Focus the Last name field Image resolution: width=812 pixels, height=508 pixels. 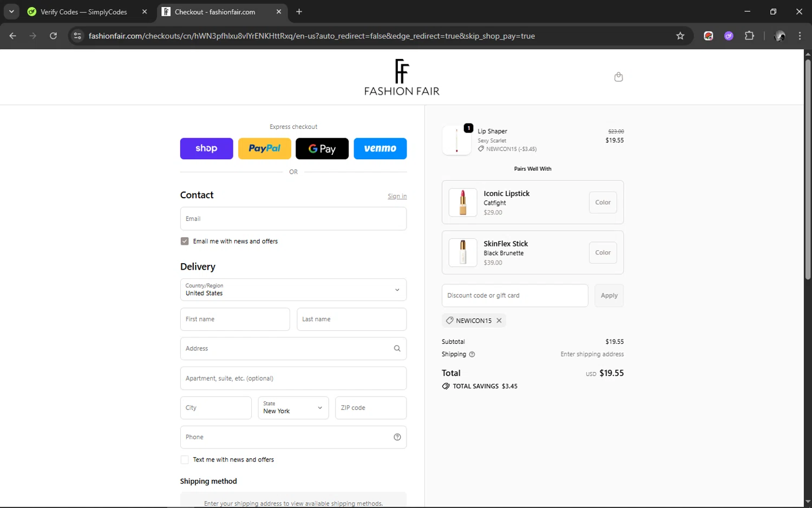352,320
